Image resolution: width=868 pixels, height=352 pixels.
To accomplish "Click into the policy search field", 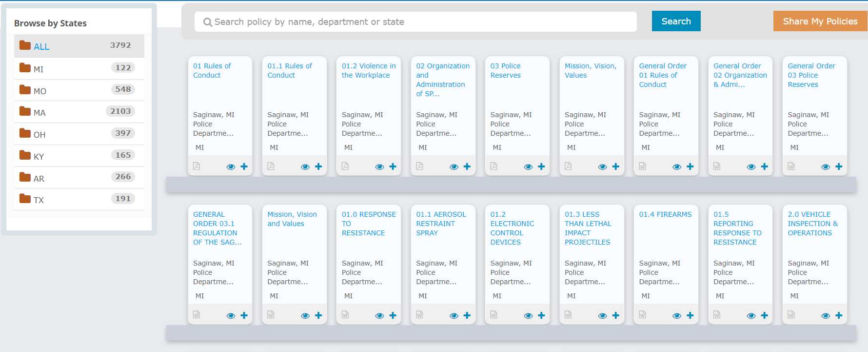I will pos(415,22).
